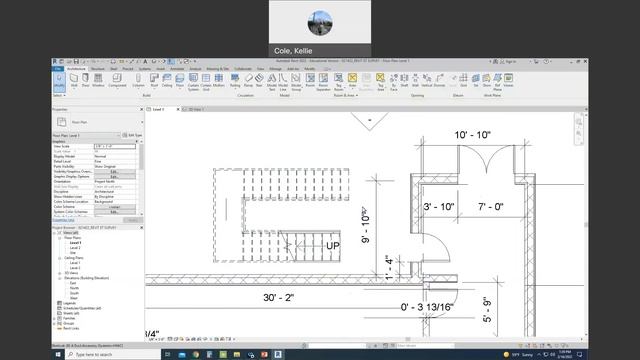Viewport: 640px width, 360px height.
Task: Select the Roof tool
Action: click(x=154, y=80)
